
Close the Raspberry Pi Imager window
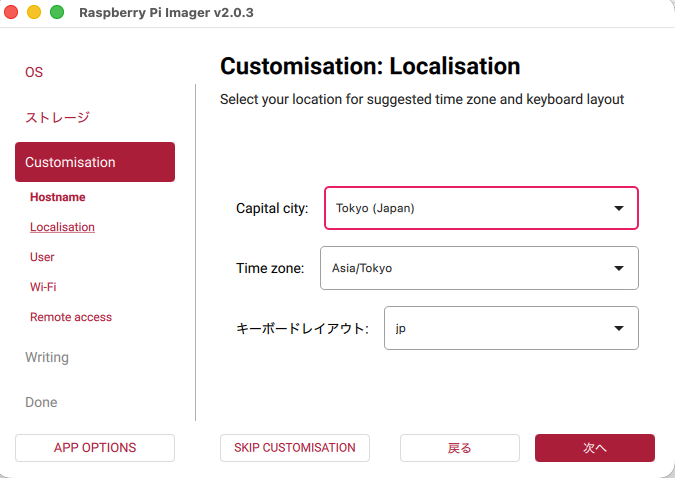pos(12,13)
